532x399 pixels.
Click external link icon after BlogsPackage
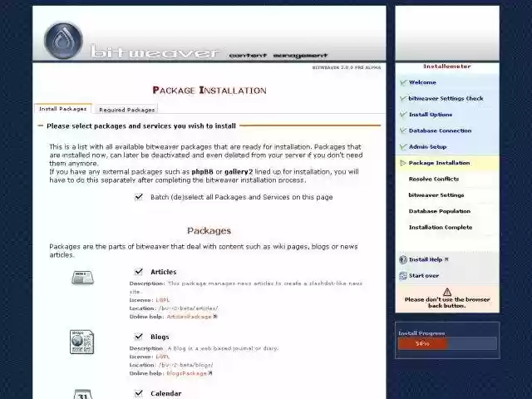[x=210, y=373]
